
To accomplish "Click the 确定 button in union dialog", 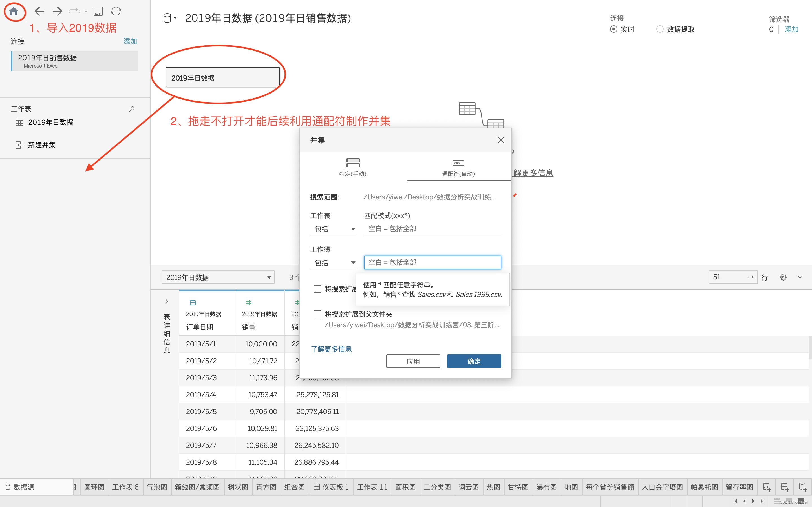I will (474, 361).
